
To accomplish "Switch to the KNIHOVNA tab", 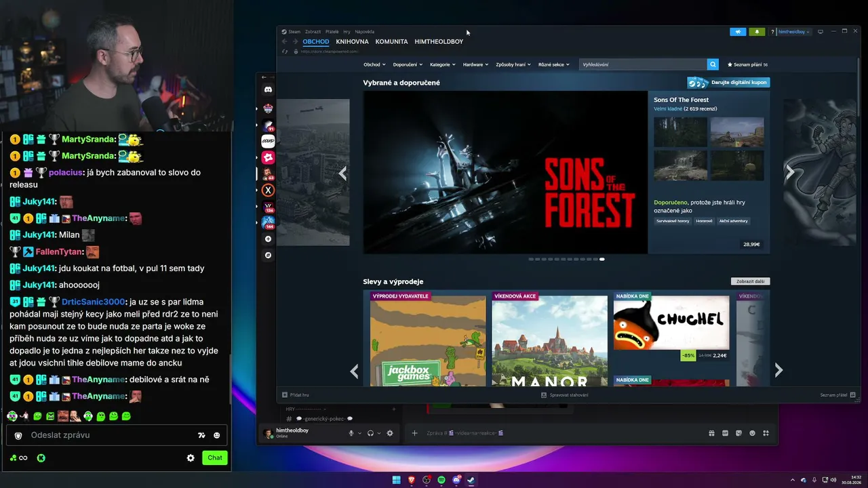I will 352,41.
